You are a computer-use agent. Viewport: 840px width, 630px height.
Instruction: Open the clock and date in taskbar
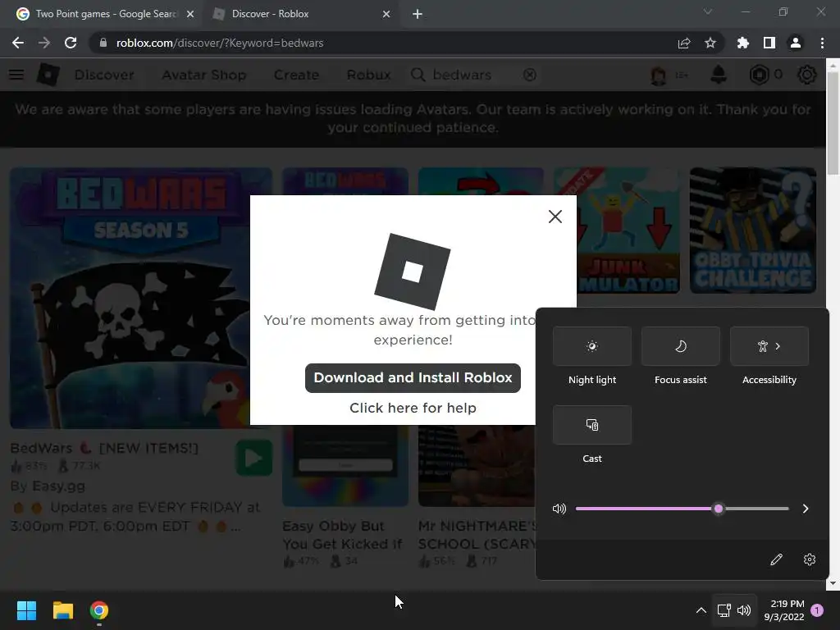click(x=783, y=610)
